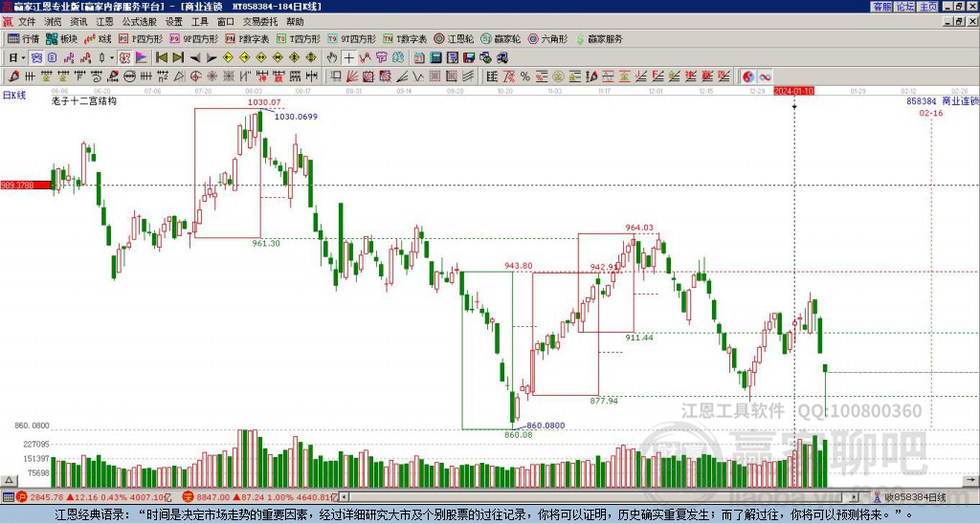This screenshot has width=980, height=524.
Task: Click the black left arrow icon
Action: click(195, 57)
